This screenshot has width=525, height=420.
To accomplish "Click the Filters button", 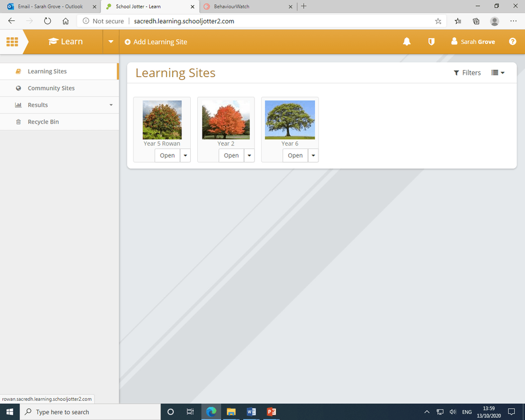I will tap(467, 73).
